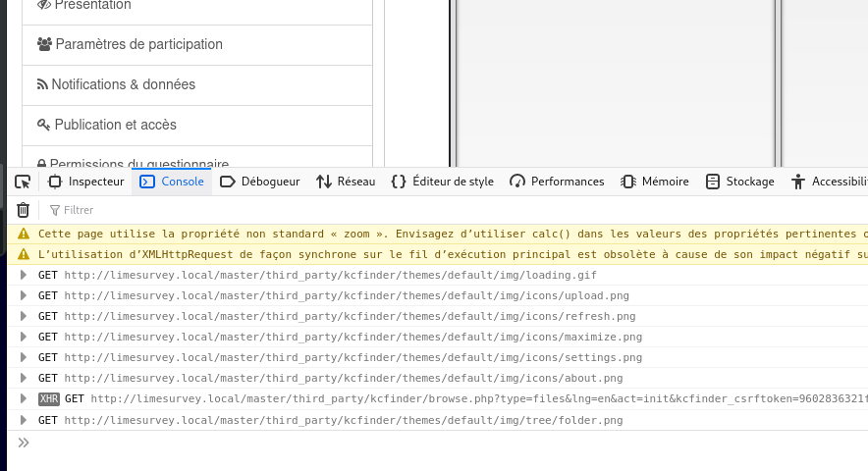The height and width of the screenshot is (471, 868).
Task: Open the Réseau network tab
Action: pos(346,182)
